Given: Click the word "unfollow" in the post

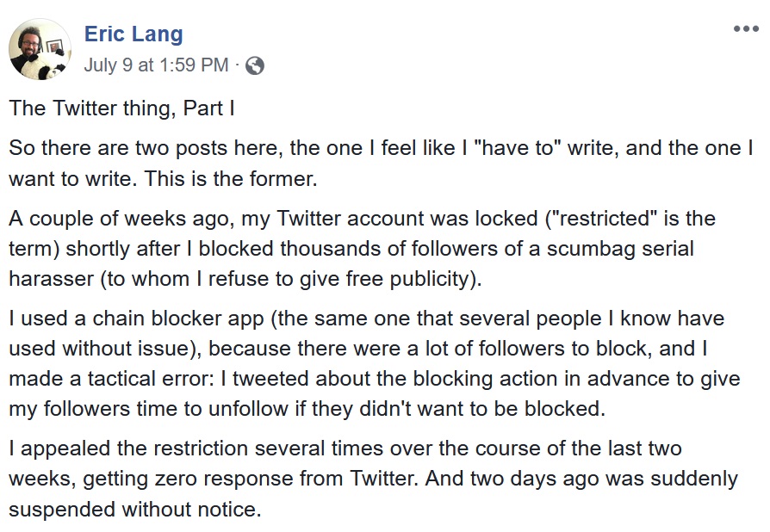Looking at the screenshot, I should (248, 409).
